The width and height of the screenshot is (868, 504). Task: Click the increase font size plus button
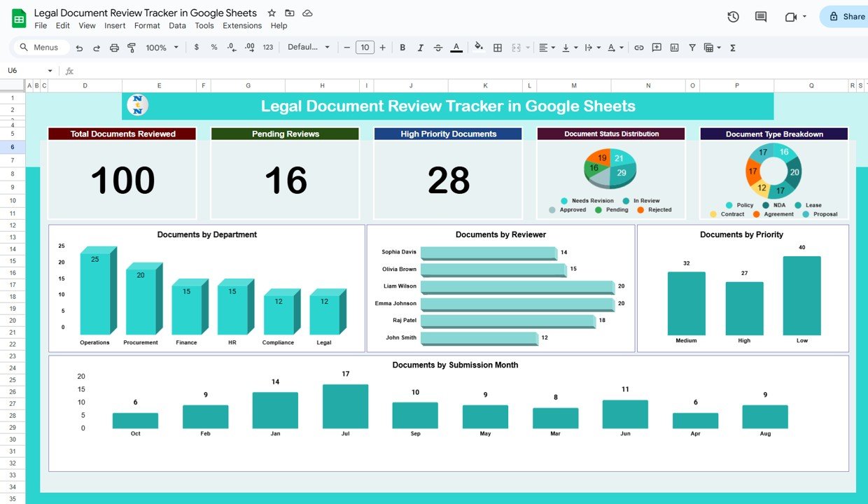coord(383,48)
